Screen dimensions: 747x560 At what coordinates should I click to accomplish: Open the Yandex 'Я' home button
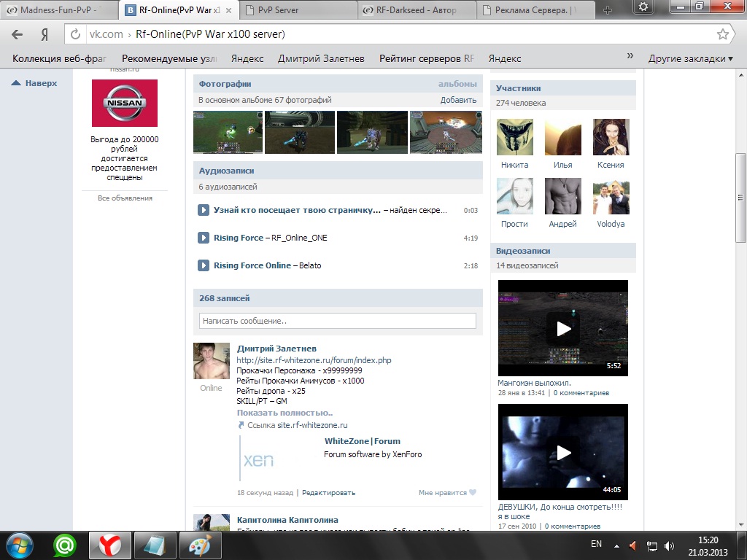44,34
